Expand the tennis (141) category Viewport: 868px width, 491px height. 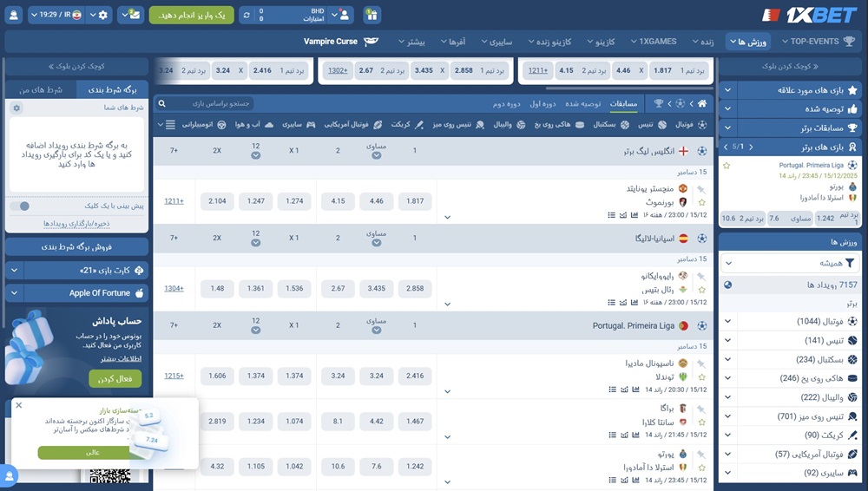pyautogui.click(x=728, y=340)
